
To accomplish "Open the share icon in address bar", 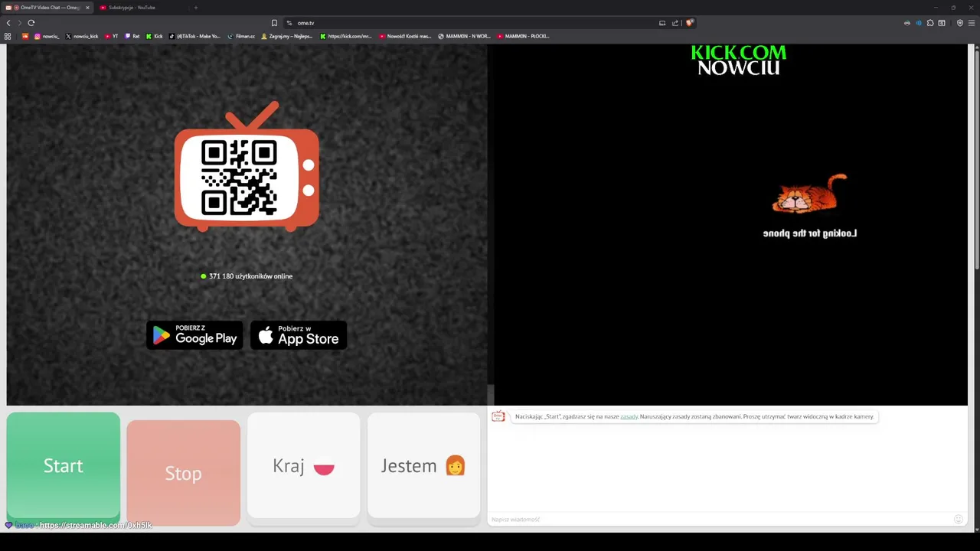I will point(675,23).
